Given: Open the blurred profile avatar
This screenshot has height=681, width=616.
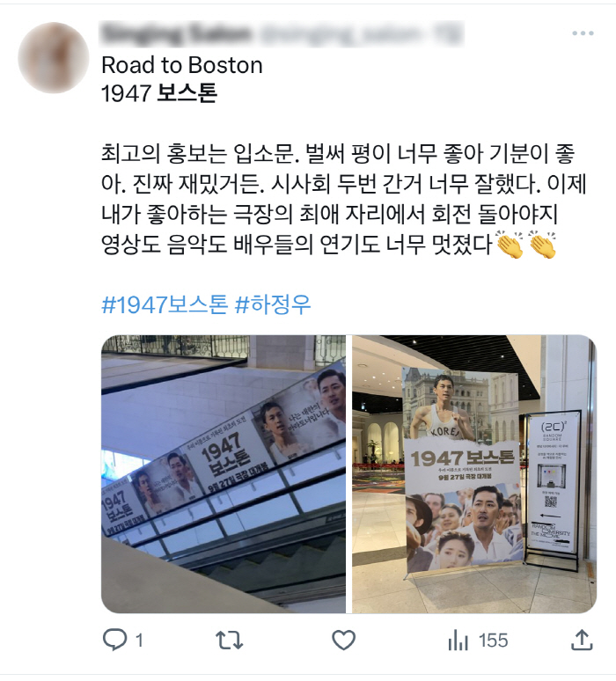Looking at the screenshot, I should pos(54,57).
